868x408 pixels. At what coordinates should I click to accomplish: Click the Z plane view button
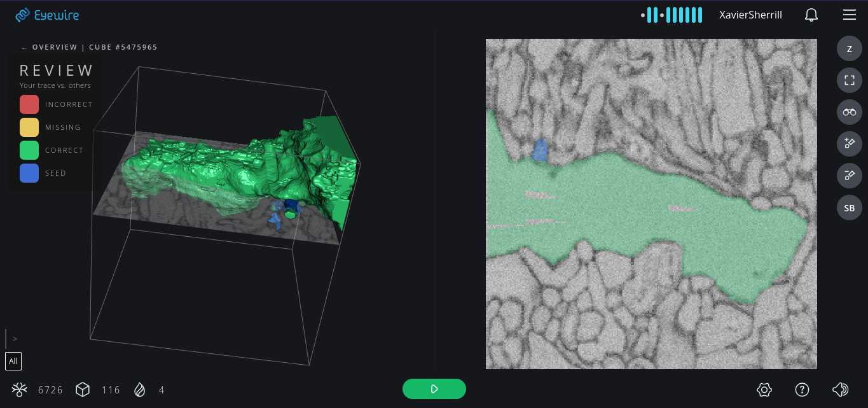pos(849,49)
